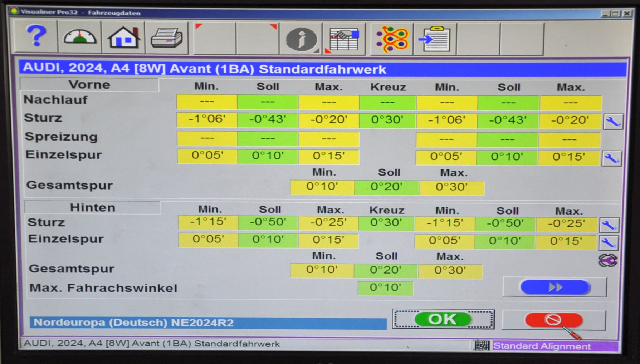640x364 pixels.
Task: Confirm with the green OK button
Action: [443, 319]
